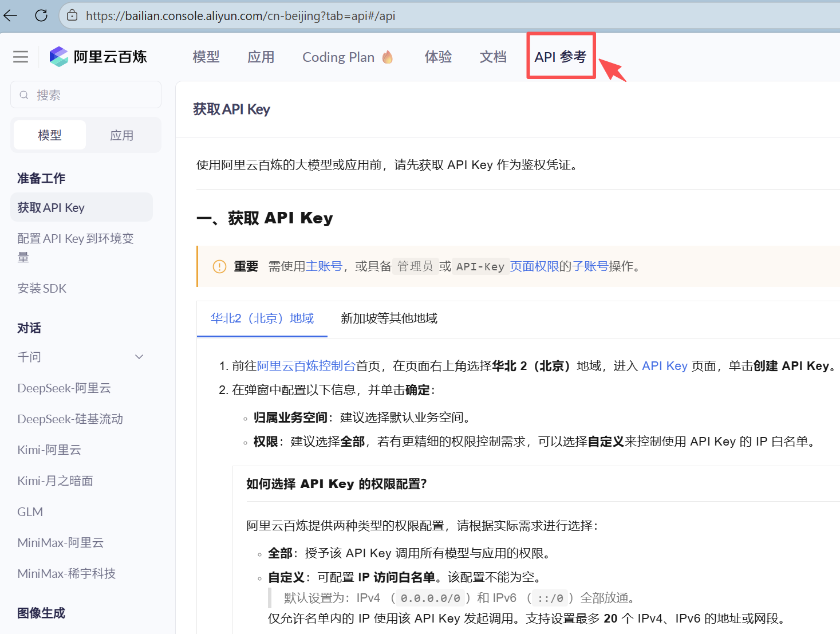The image size is (840, 634).
Task: Click the 获取 API Key page title
Action: pos(232,109)
